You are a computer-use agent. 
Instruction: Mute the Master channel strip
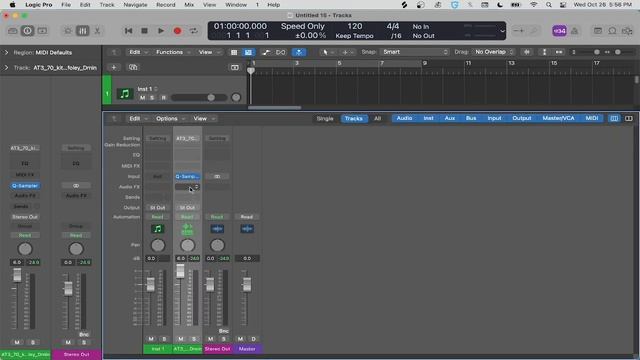240,339
